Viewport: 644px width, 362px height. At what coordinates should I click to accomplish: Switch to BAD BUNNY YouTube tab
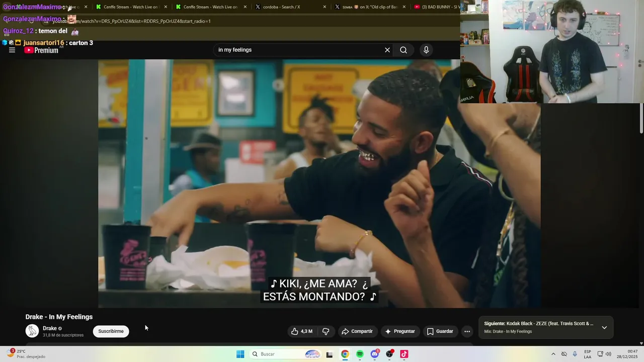[x=437, y=7]
